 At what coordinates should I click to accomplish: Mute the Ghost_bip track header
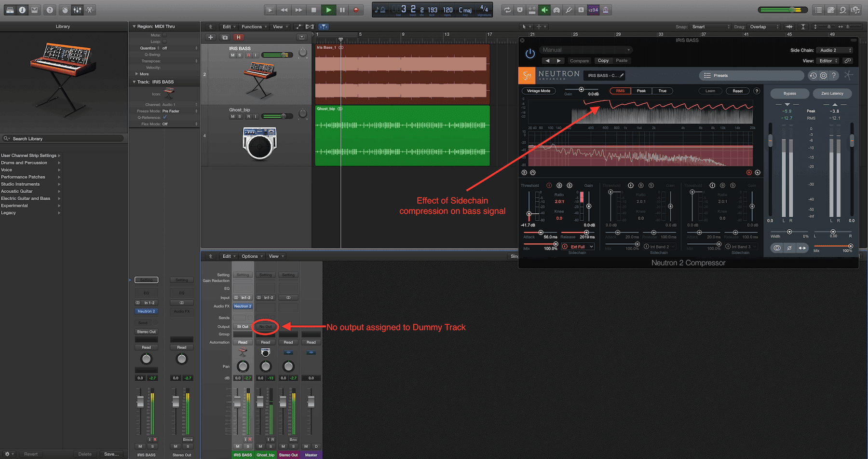[x=233, y=116]
